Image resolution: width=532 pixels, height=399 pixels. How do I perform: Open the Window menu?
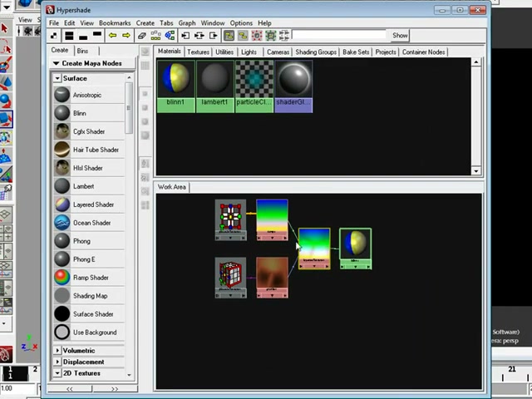click(x=213, y=23)
